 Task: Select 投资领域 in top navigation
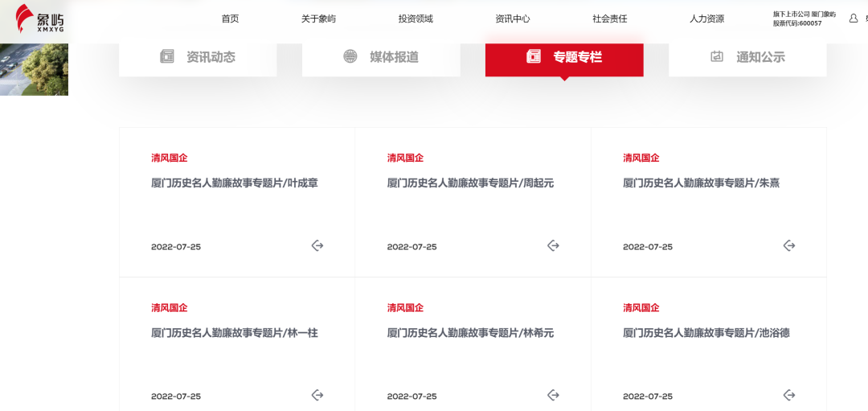coord(416,18)
